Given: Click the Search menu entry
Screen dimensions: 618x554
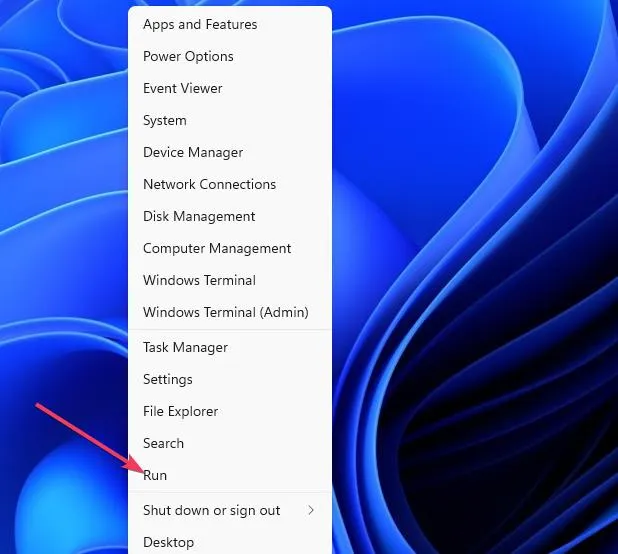Looking at the screenshot, I should point(230,443).
